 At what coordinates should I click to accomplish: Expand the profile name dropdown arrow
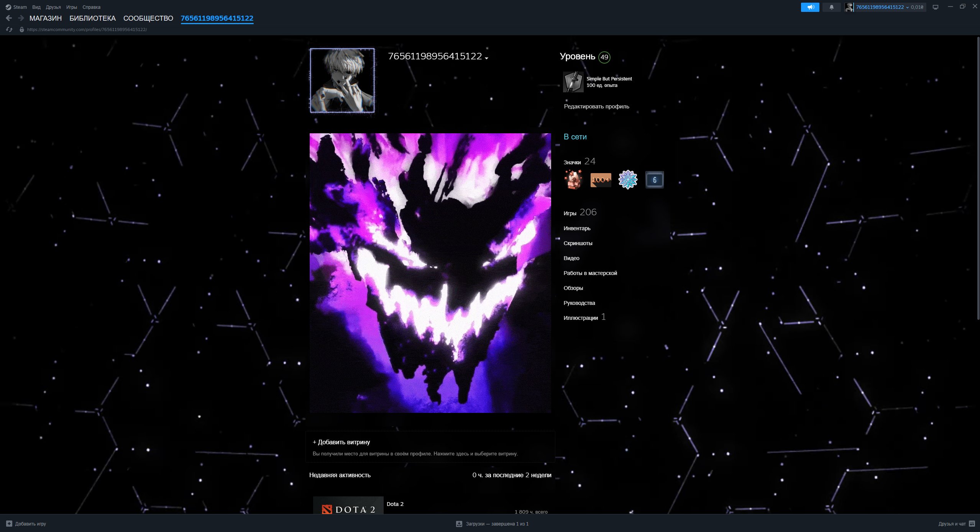click(x=487, y=58)
